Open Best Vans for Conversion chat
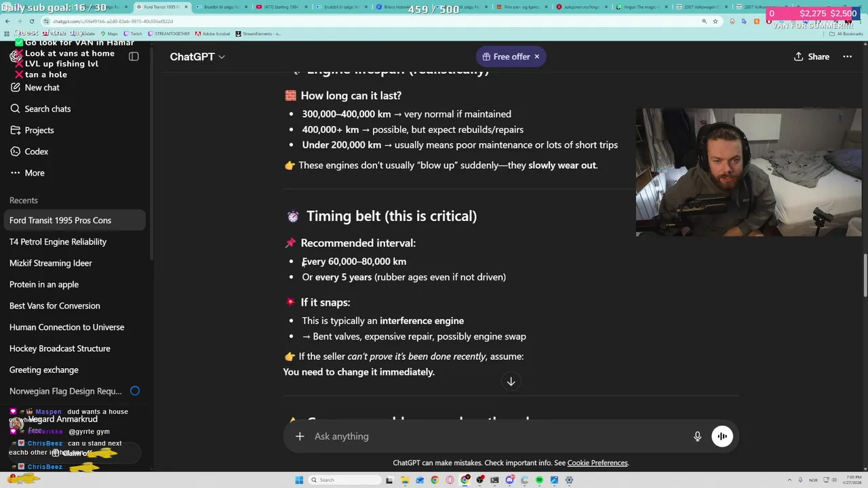 [x=73, y=306]
